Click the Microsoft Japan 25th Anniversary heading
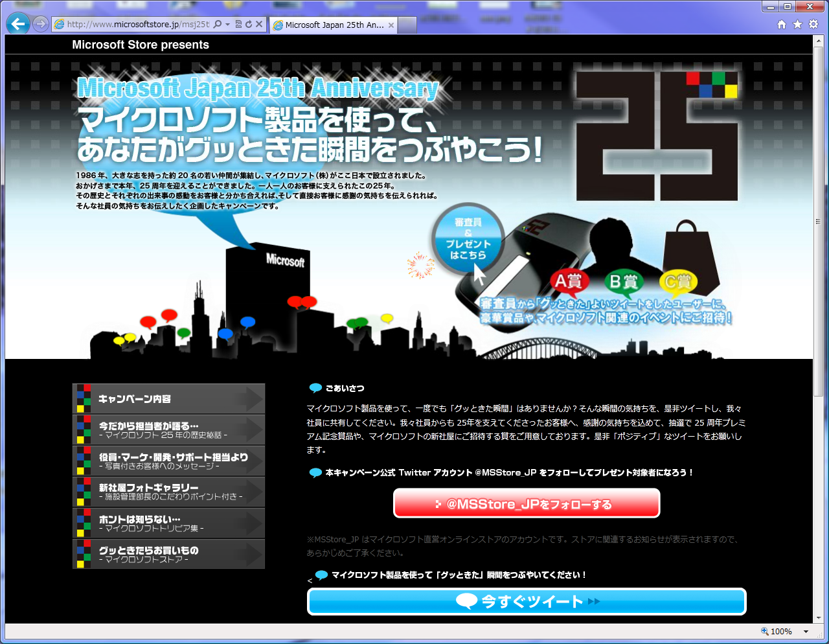The width and height of the screenshot is (829, 644). 258,87
